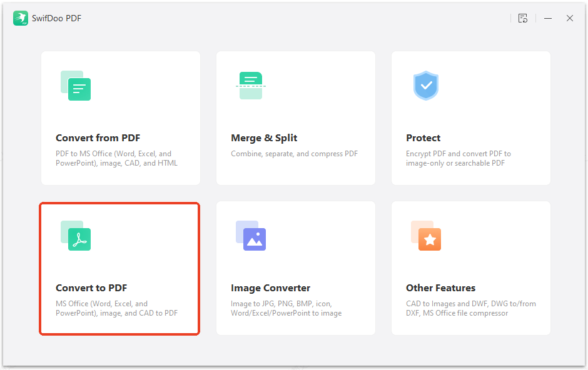588x370 pixels.
Task: Click the blue Protect shield icon
Action: pos(426,86)
